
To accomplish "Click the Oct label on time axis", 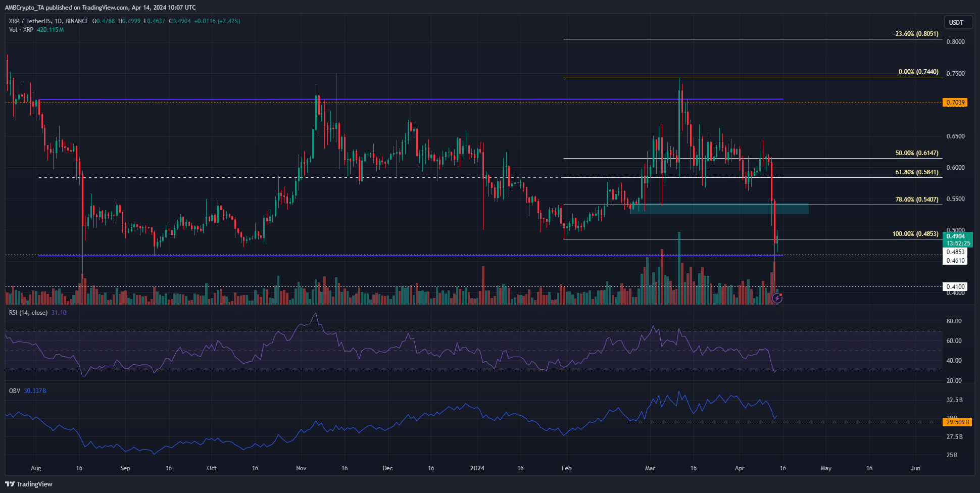I will pos(212,468).
